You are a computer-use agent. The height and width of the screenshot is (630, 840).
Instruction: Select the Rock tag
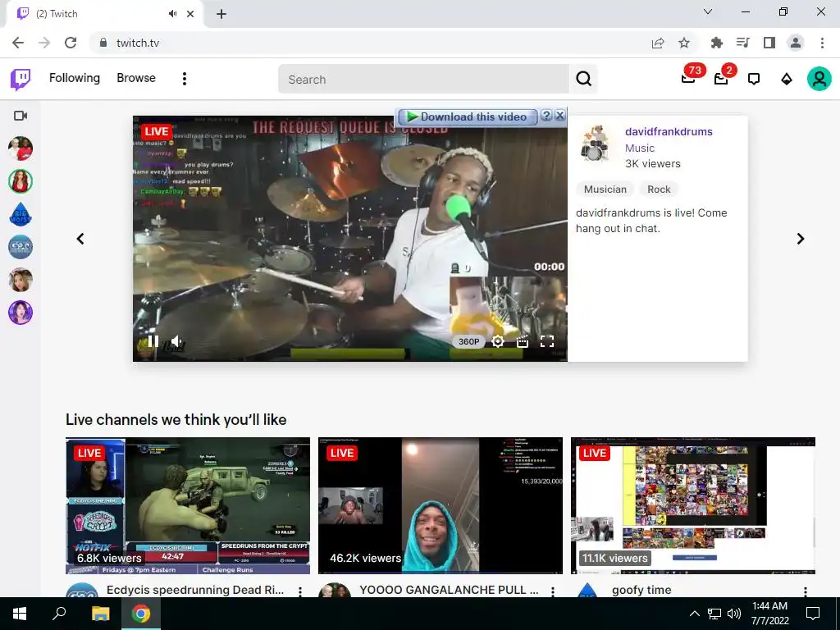click(659, 189)
